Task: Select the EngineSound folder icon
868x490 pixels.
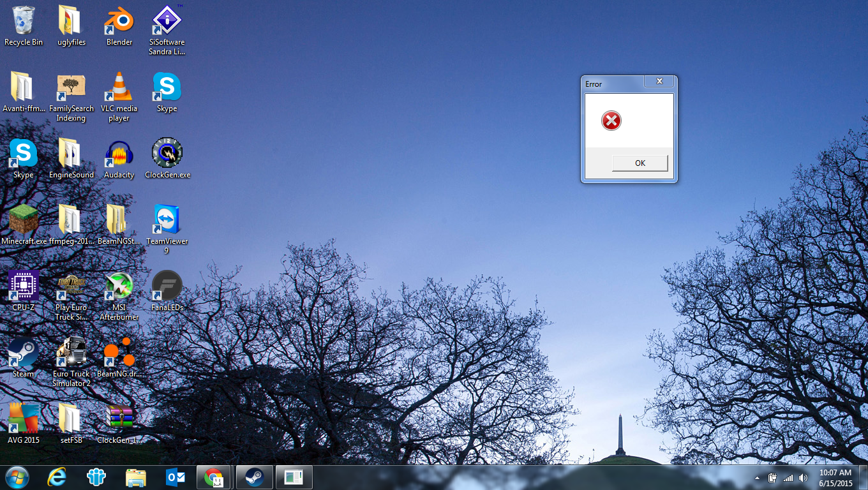Action: click(71, 159)
